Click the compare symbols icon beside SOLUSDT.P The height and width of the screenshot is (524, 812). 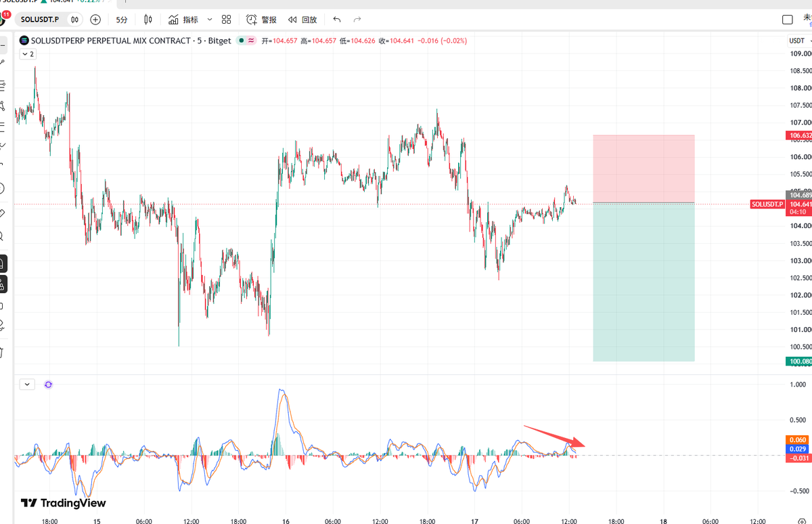coord(74,20)
